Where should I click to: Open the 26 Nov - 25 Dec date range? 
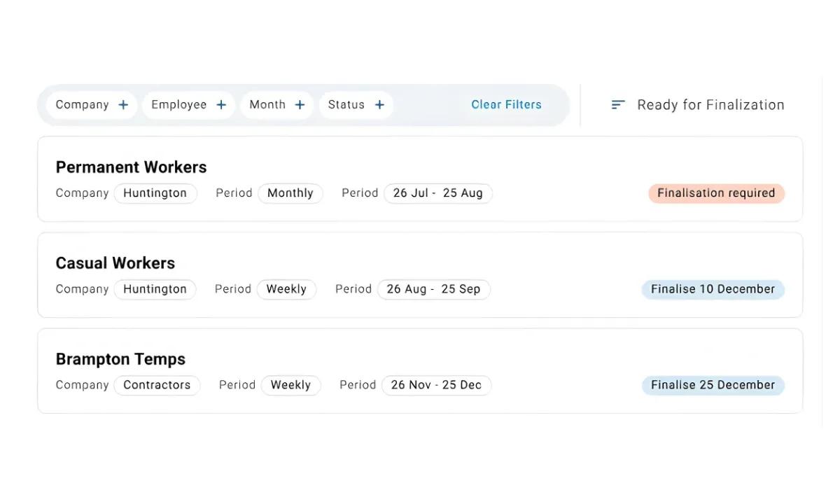[x=436, y=385]
